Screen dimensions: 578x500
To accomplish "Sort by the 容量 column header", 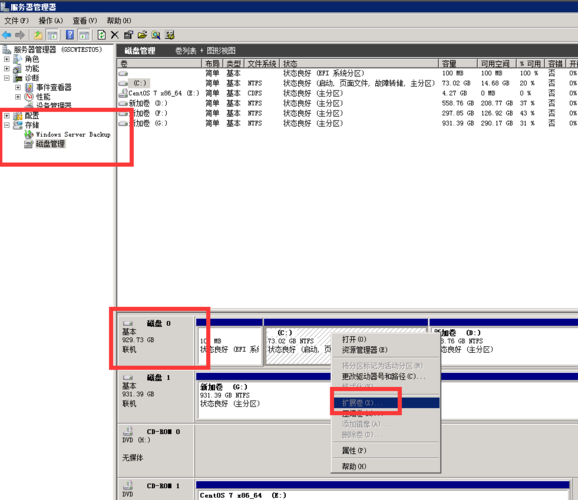I will (458, 64).
